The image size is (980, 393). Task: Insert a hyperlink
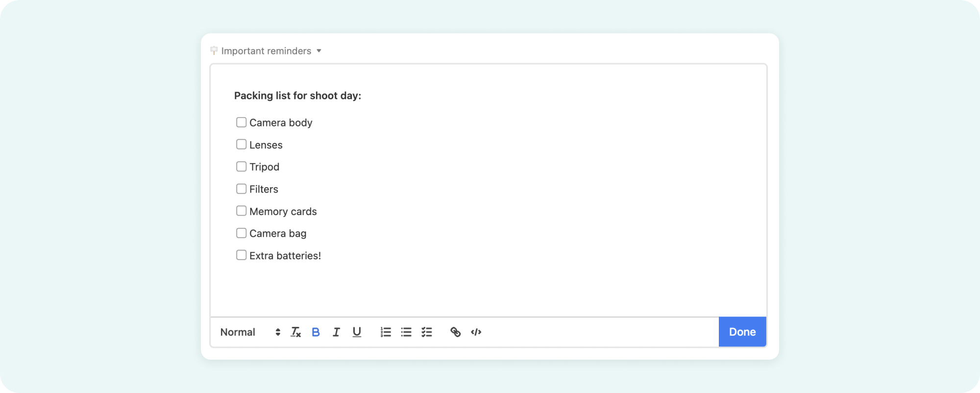(x=455, y=332)
